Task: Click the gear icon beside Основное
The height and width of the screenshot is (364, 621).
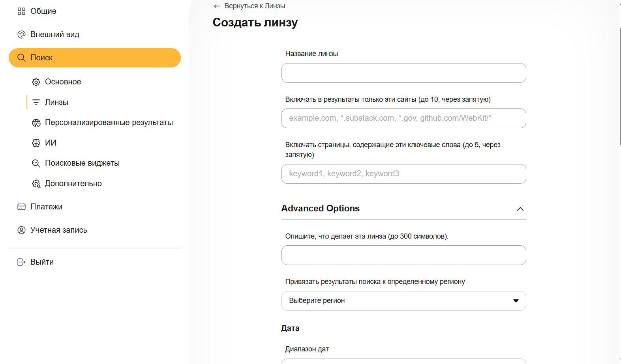Action: coord(36,82)
